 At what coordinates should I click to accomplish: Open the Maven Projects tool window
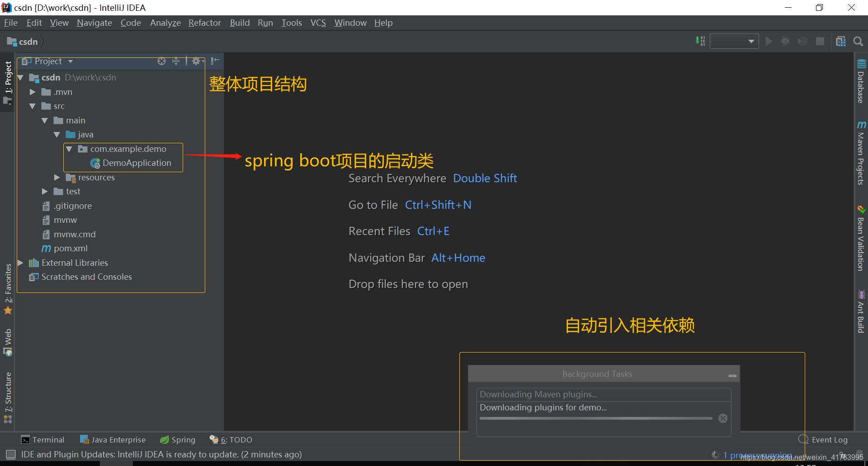point(861,153)
